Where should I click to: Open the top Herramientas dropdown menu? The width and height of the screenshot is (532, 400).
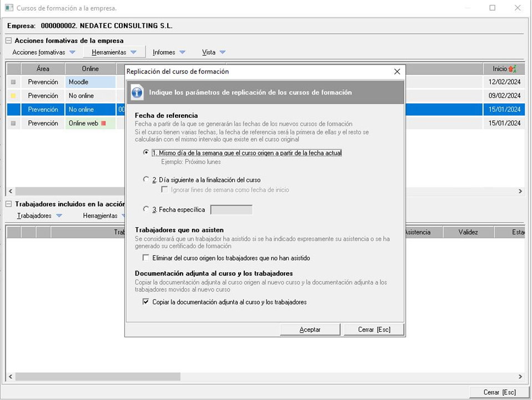(x=114, y=52)
